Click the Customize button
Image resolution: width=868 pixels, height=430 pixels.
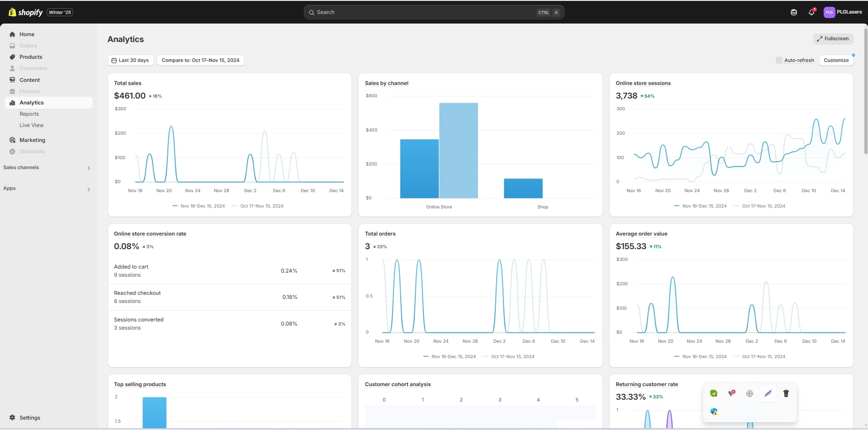pyautogui.click(x=836, y=60)
